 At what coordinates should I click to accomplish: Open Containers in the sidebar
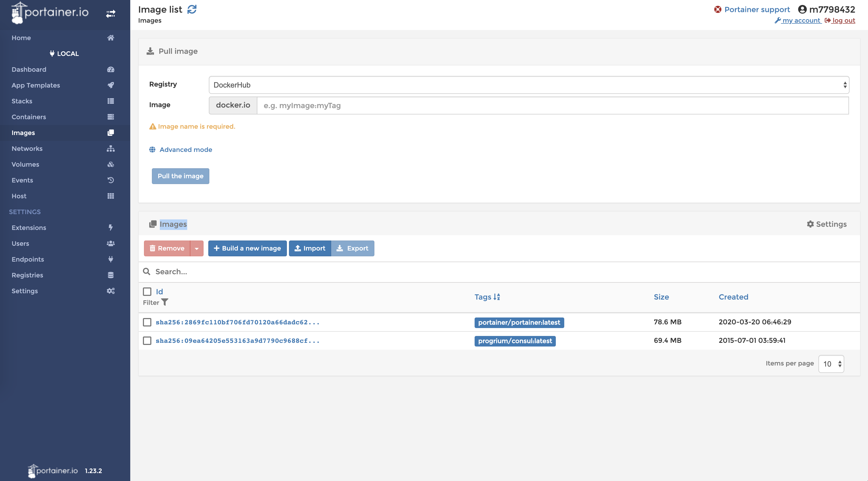(29, 117)
